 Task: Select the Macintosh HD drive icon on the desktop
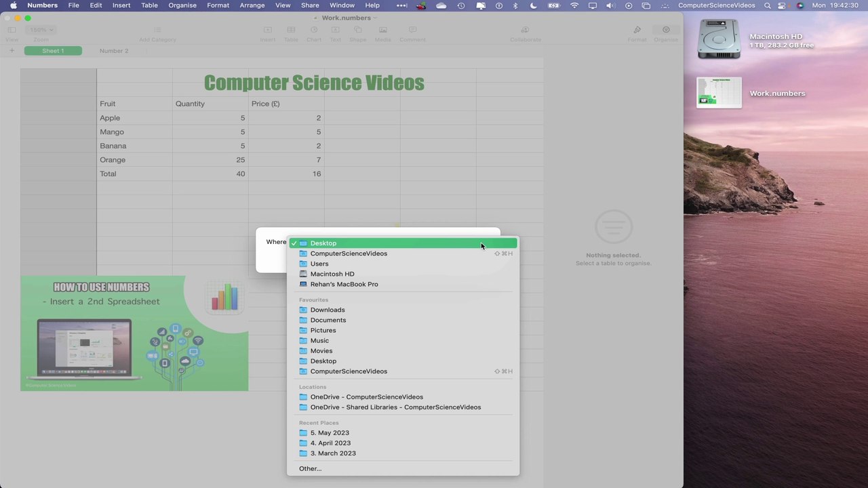click(x=719, y=39)
